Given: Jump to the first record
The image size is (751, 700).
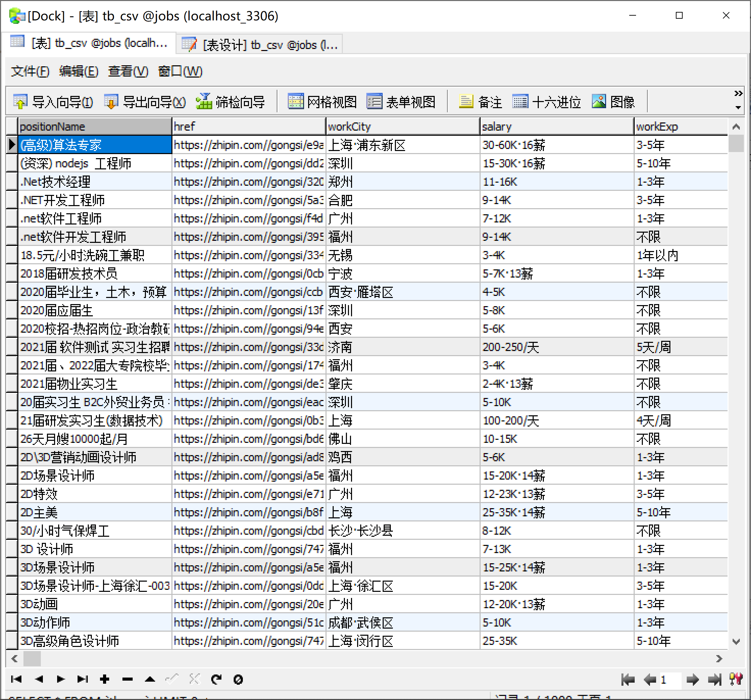Looking at the screenshot, I should pyautogui.click(x=17, y=679).
